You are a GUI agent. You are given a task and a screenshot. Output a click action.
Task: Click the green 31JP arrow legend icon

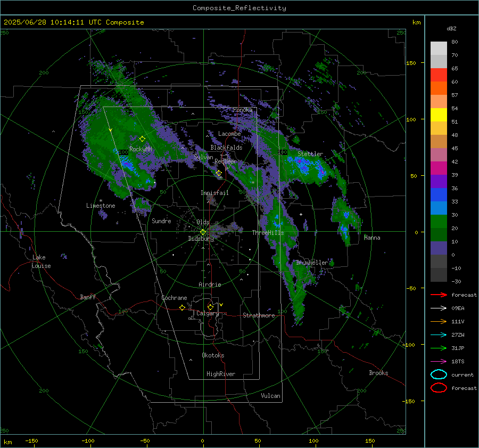(x=439, y=348)
